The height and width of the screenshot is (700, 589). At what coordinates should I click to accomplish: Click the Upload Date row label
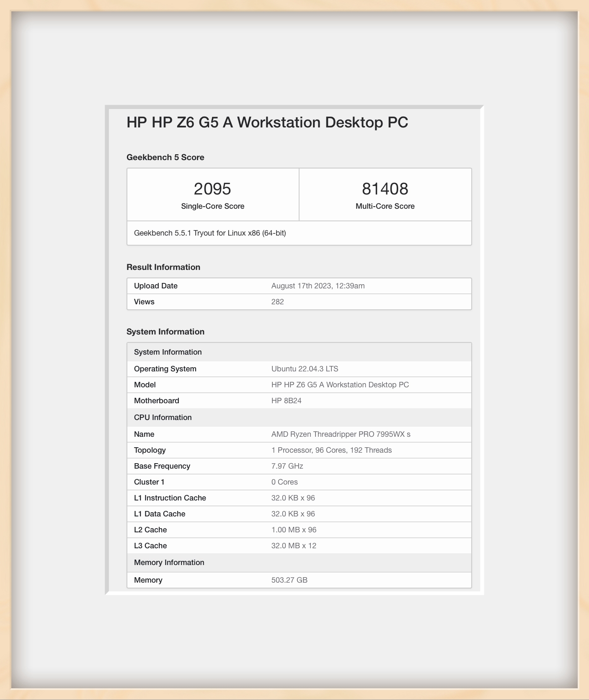click(156, 286)
